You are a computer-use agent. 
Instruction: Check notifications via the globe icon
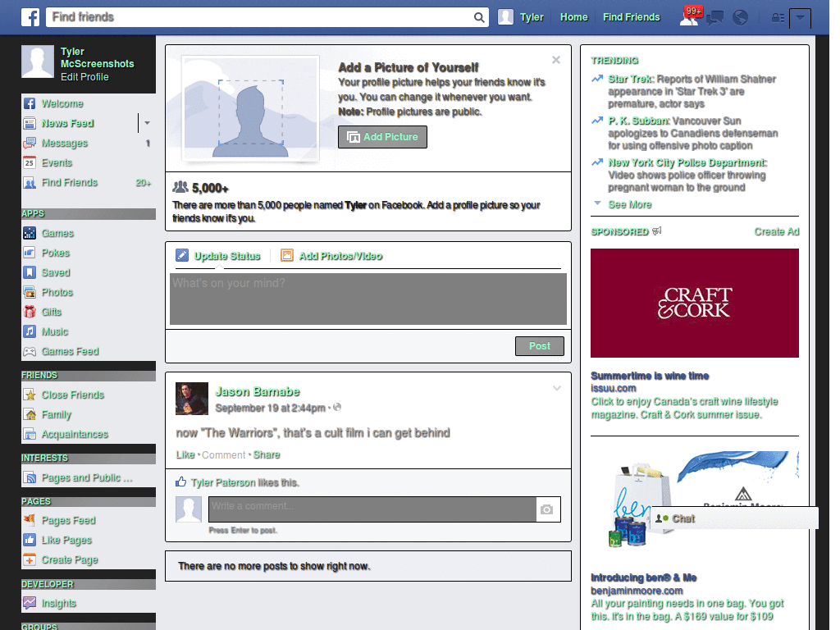point(740,17)
